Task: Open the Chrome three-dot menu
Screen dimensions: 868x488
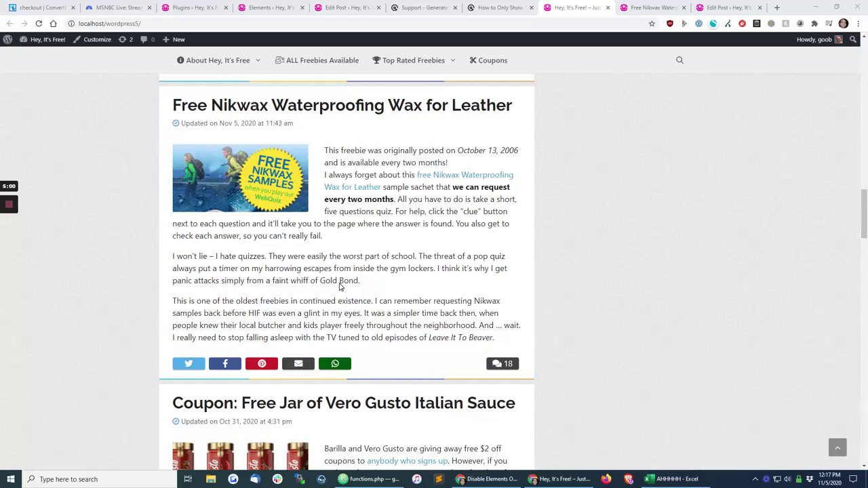Action: [858, 24]
